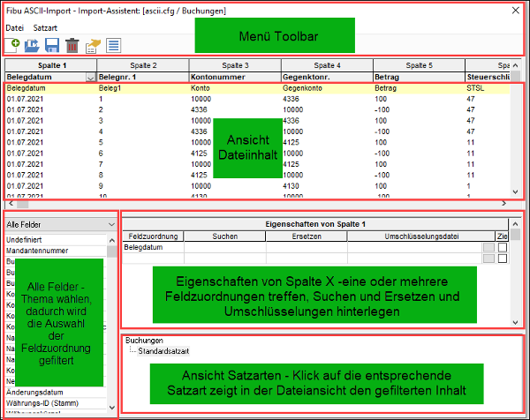Click the Kontonummer field header
This screenshot has width=530, height=420.
point(235,77)
